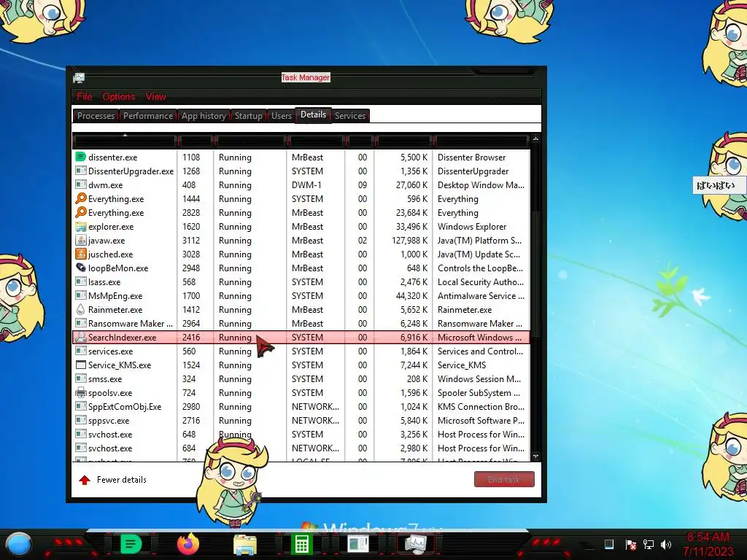Open the volume speaker tray icon

666,544
